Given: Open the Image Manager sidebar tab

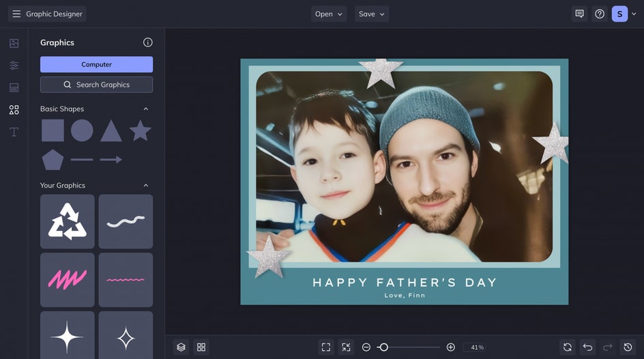Looking at the screenshot, I should coord(14,43).
